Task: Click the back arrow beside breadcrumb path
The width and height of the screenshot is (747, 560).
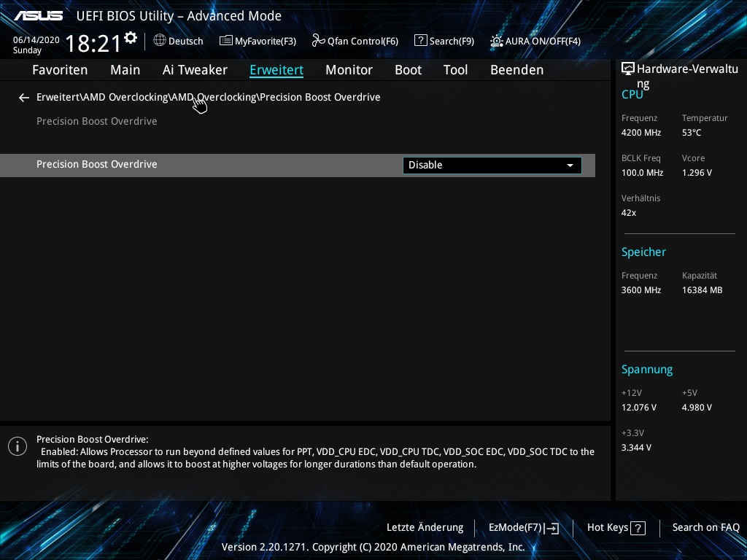Action: (24, 98)
